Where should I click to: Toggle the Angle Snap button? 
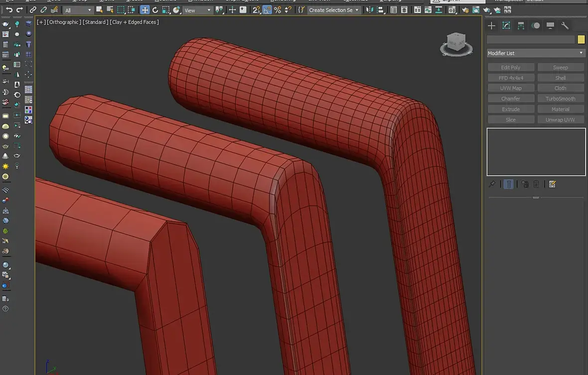pos(267,10)
